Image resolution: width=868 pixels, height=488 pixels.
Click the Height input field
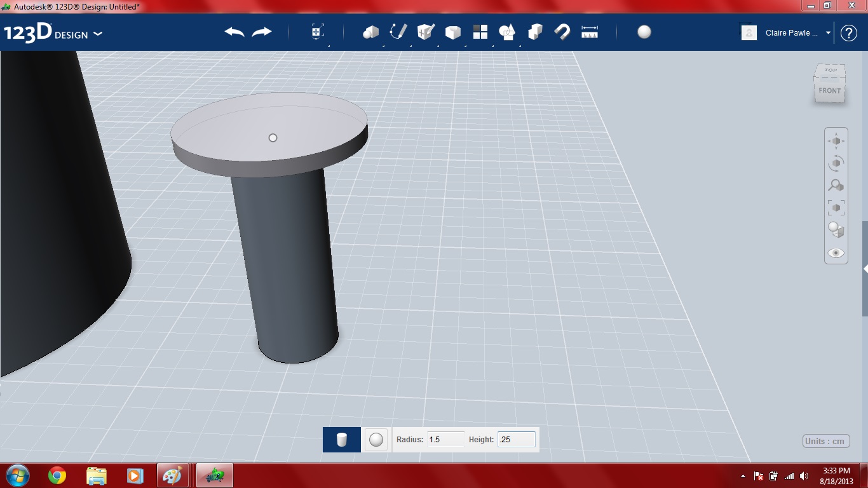pyautogui.click(x=517, y=440)
